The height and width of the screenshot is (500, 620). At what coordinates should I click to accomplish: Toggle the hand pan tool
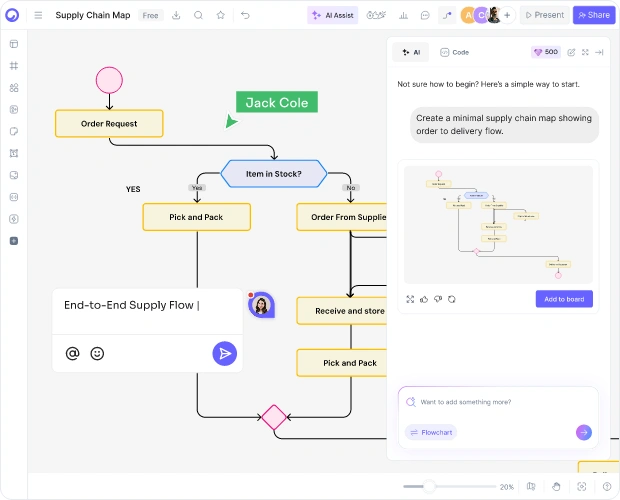pos(556,486)
